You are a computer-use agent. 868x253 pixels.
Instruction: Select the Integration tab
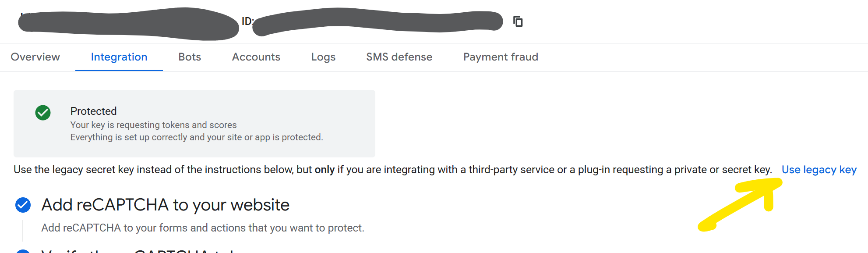tap(119, 57)
